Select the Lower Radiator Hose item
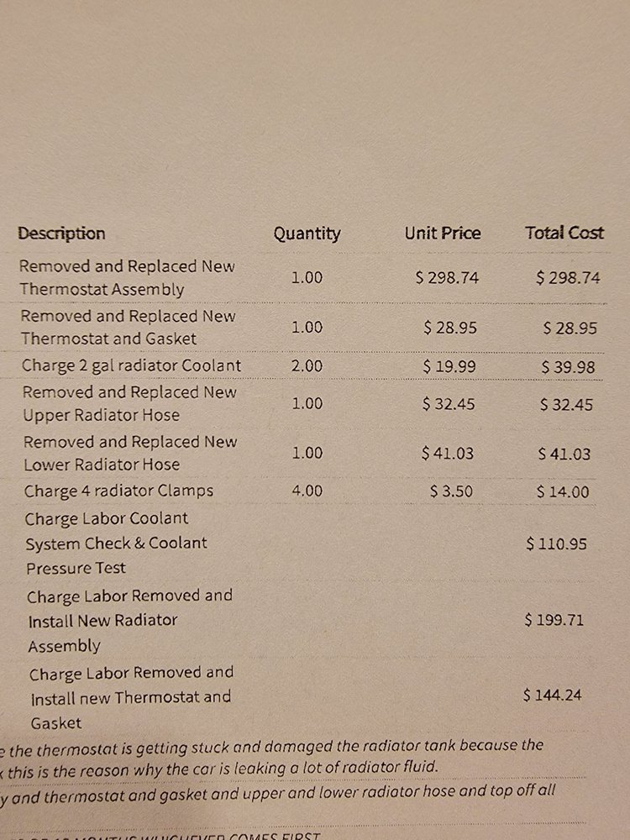Image resolution: width=630 pixels, height=840 pixels. [130, 454]
